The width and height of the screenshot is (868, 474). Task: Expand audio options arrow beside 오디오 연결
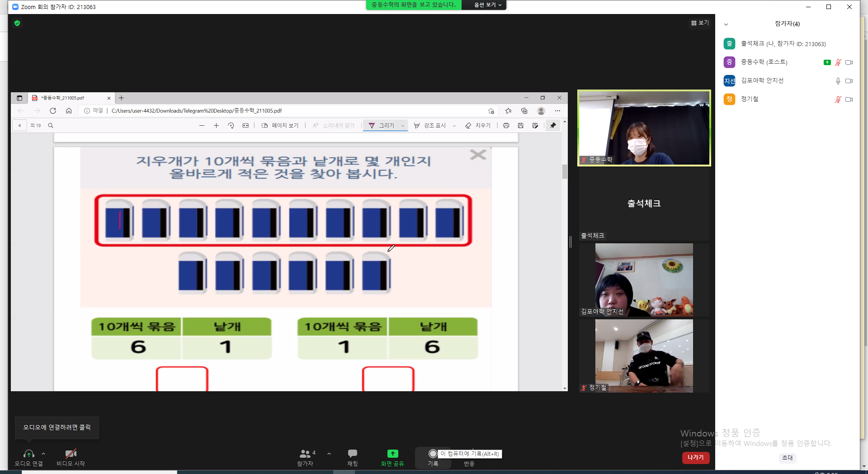43,453
